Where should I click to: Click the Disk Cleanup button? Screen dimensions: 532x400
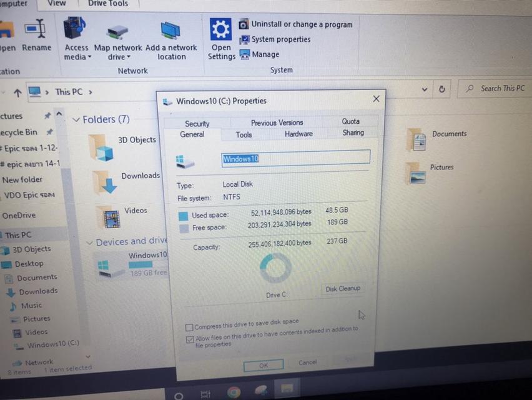point(342,288)
